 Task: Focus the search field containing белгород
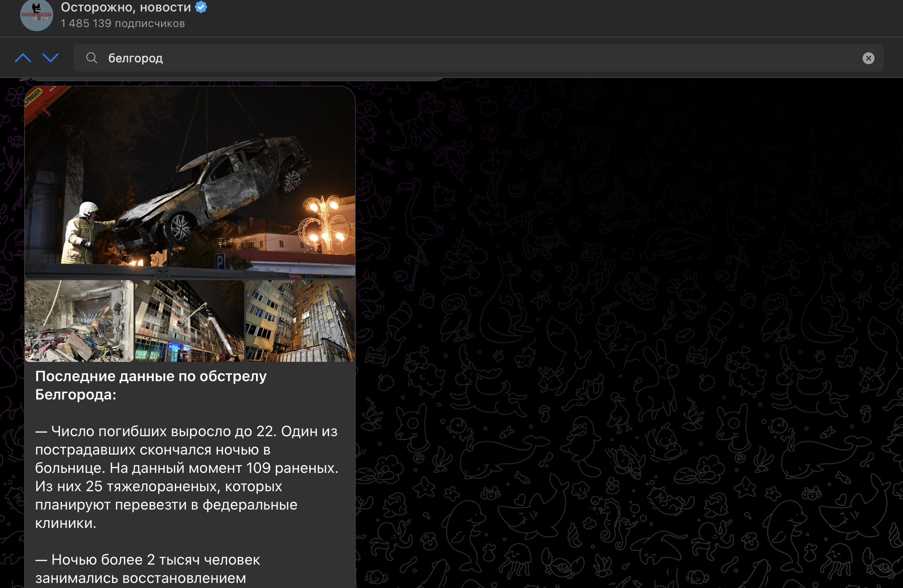[459, 58]
